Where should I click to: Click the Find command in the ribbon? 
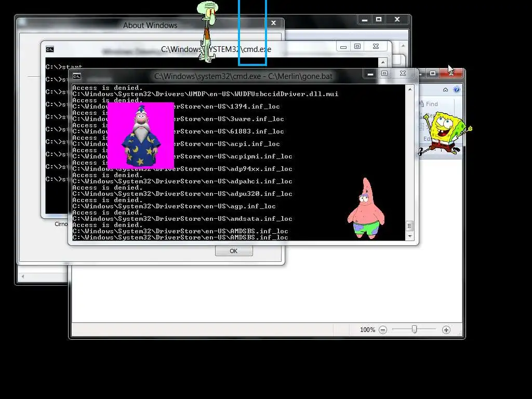(429, 104)
